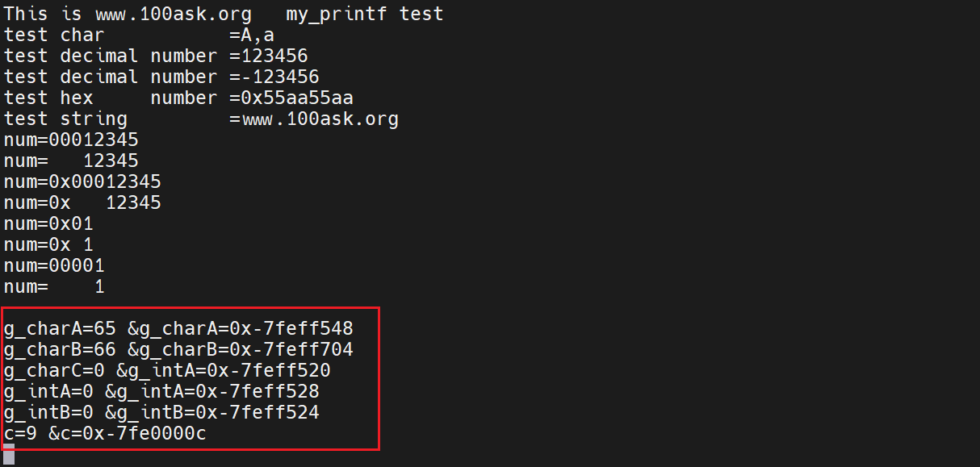Click the terminal cursor block at the bottom
Viewport: 980px width, 467px height.
click(x=9, y=454)
